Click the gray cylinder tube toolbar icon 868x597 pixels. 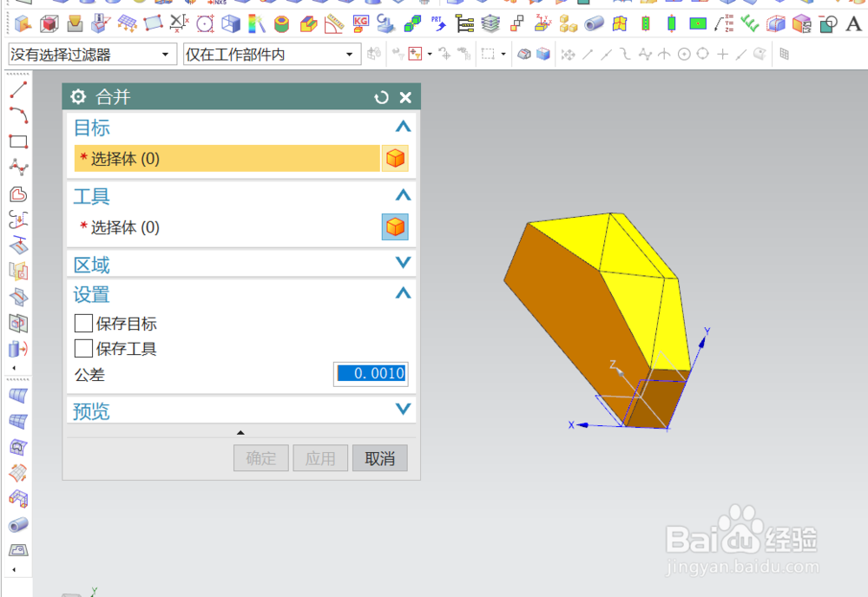[x=594, y=23]
